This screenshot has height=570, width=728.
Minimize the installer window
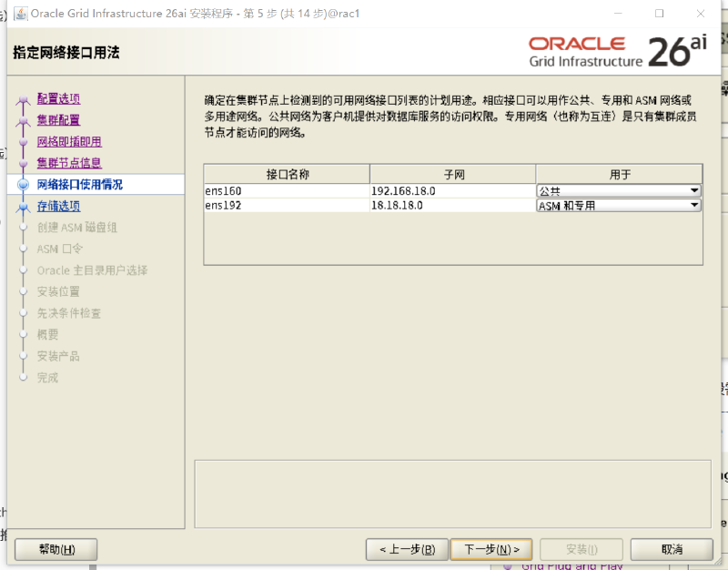618,14
